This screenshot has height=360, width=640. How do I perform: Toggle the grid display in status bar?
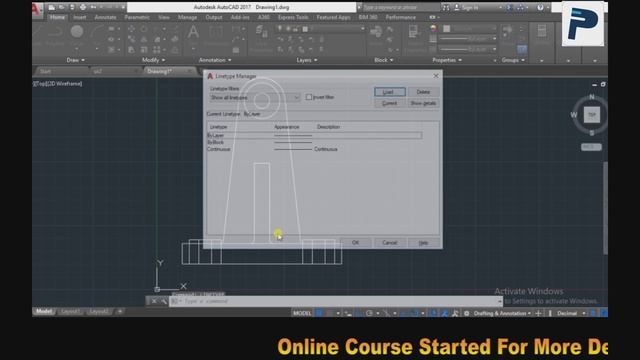click(319, 313)
